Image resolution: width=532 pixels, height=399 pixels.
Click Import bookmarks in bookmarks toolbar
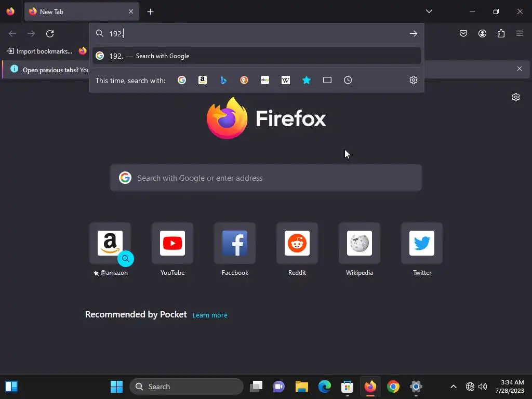pos(39,51)
